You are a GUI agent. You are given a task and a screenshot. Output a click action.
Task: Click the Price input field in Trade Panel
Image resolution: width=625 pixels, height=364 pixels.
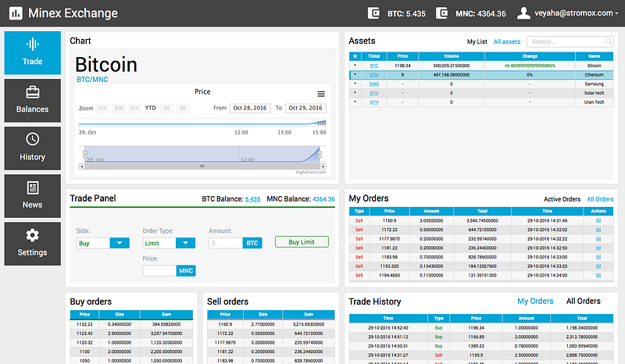pyautogui.click(x=159, y=271)
